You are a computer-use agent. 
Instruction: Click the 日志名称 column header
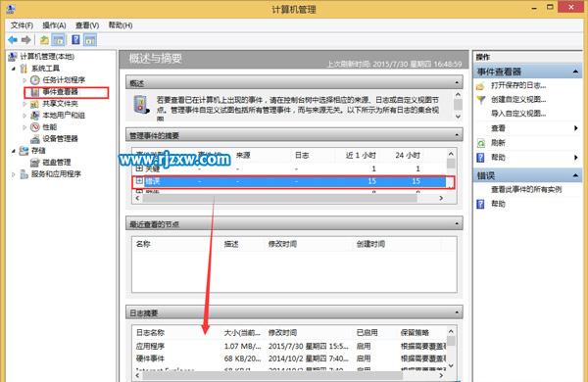(x=150, y=332)
